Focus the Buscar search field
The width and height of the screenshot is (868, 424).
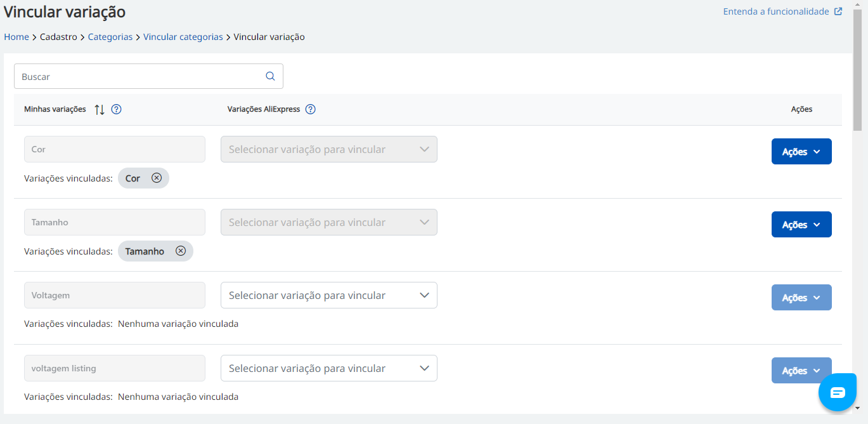(139, 76)
